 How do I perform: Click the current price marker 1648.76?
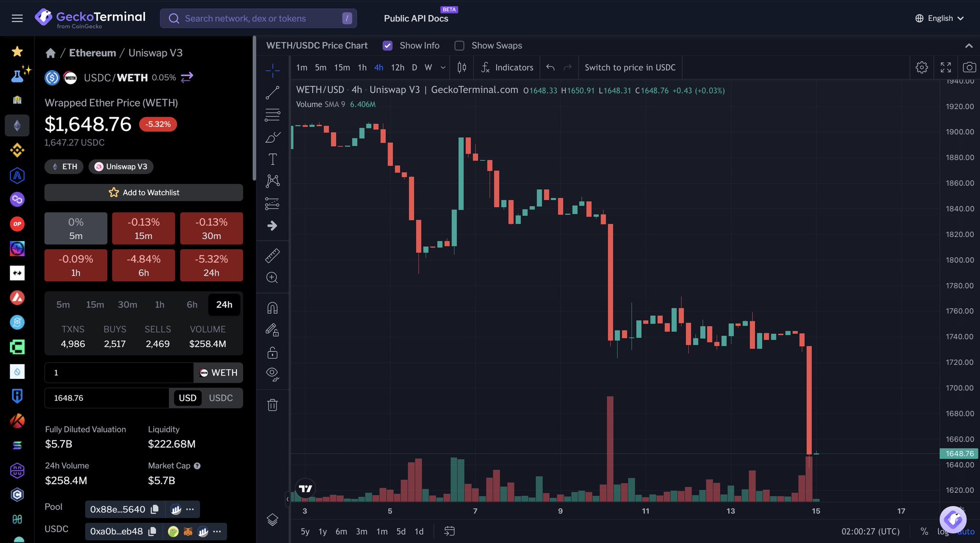coord(959,454)
